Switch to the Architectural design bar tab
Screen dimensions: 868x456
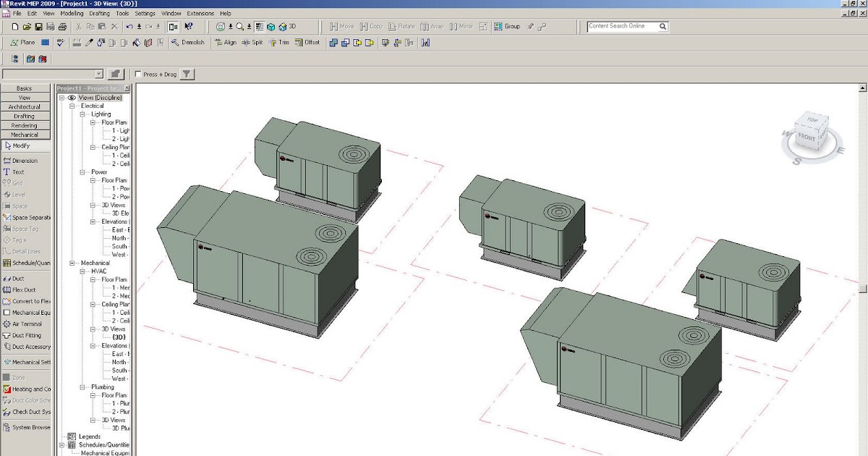pyautogui.click(x=25, y=107)
